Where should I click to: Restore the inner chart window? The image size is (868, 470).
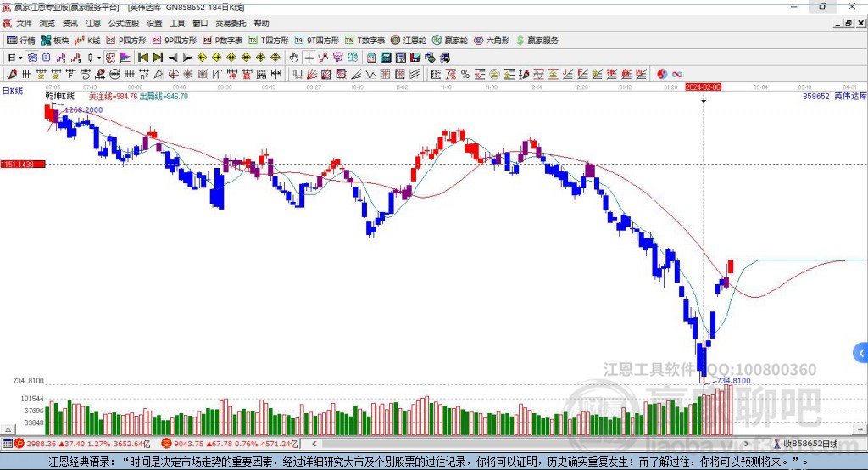pyautogui.click(x=849, y=23)
